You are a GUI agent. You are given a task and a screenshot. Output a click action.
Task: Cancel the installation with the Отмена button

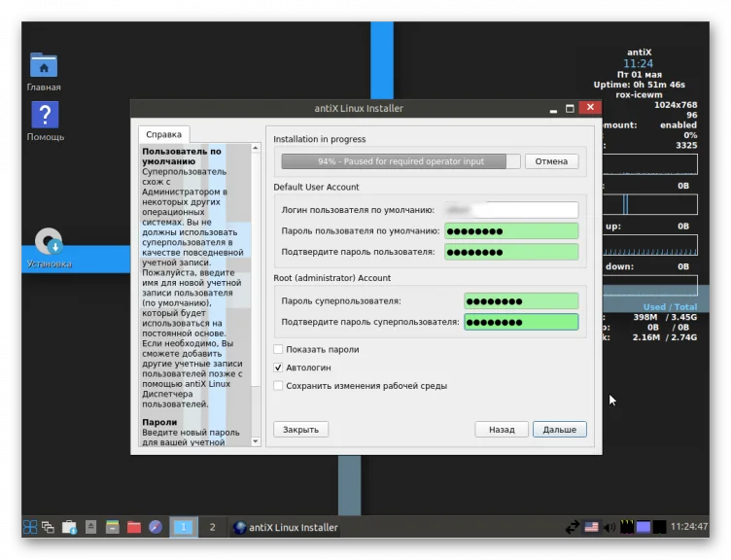point(551,161)
